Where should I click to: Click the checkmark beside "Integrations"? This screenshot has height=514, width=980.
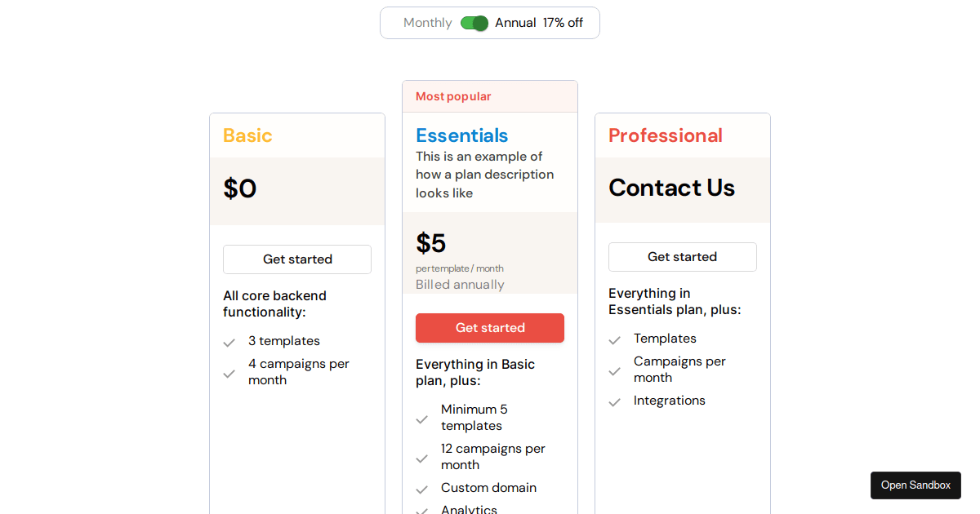[615, 401]
